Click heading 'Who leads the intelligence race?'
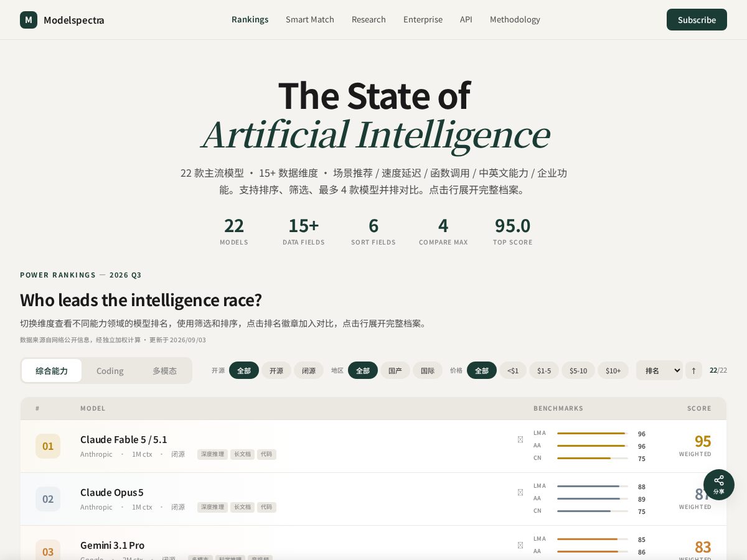This screenshot has width=747, height=560. click(x=141, y=300)
